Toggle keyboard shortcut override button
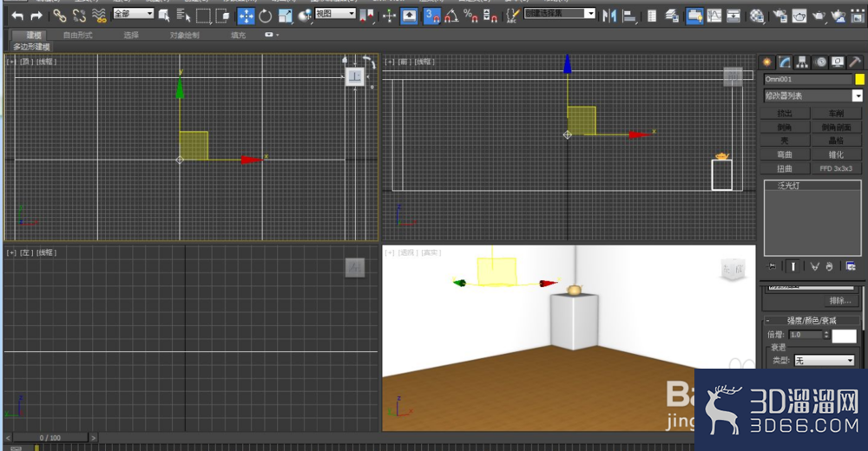Viewport: 868px width, 451px height. (409, 16)
